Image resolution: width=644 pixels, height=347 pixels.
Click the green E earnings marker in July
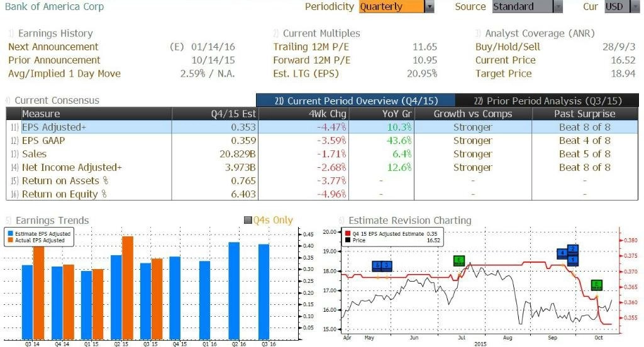458,260
